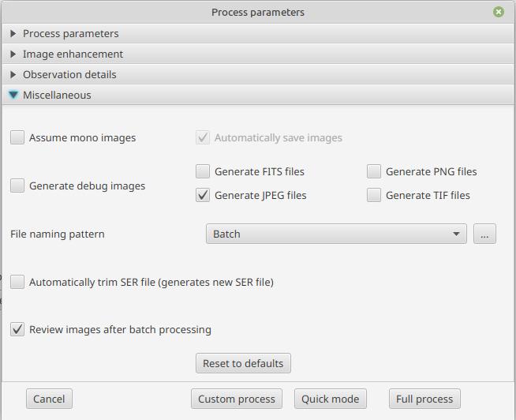
Task: Disable Review images after batch processing
Action: point(17,329)
